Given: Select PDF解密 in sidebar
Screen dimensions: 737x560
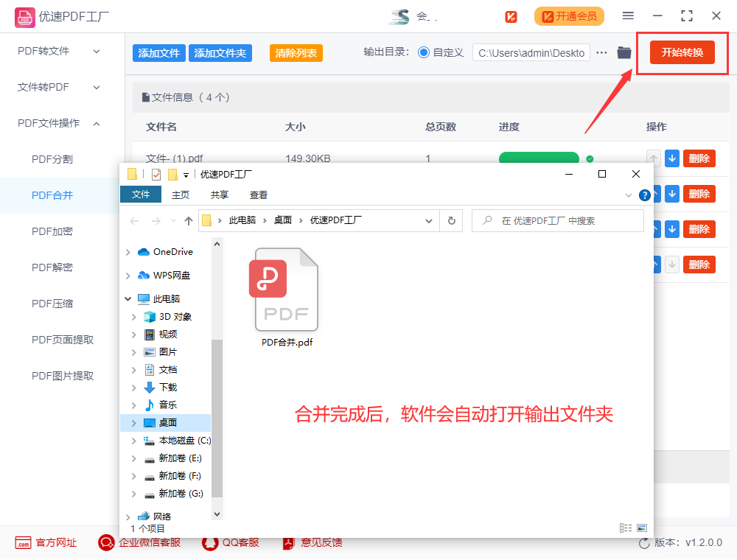Looking at the screenshot, I should point(52,267).
